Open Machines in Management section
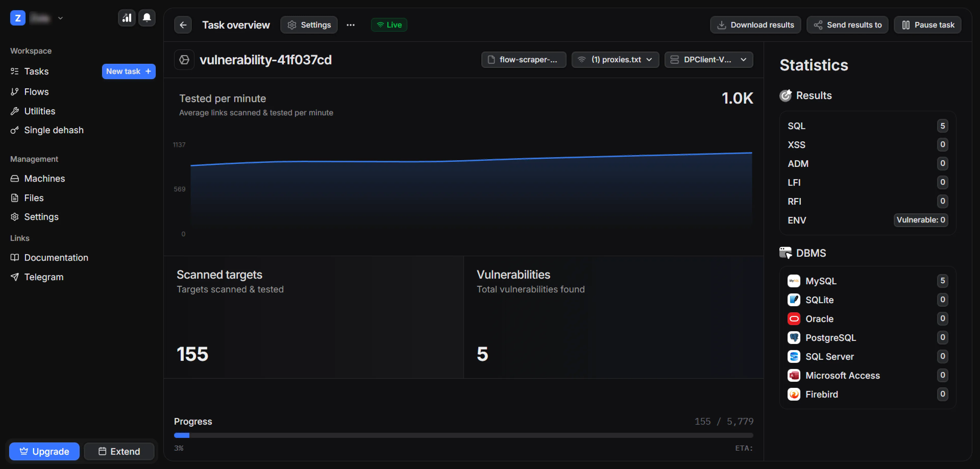Screen dimensions: 980x469 44,178
